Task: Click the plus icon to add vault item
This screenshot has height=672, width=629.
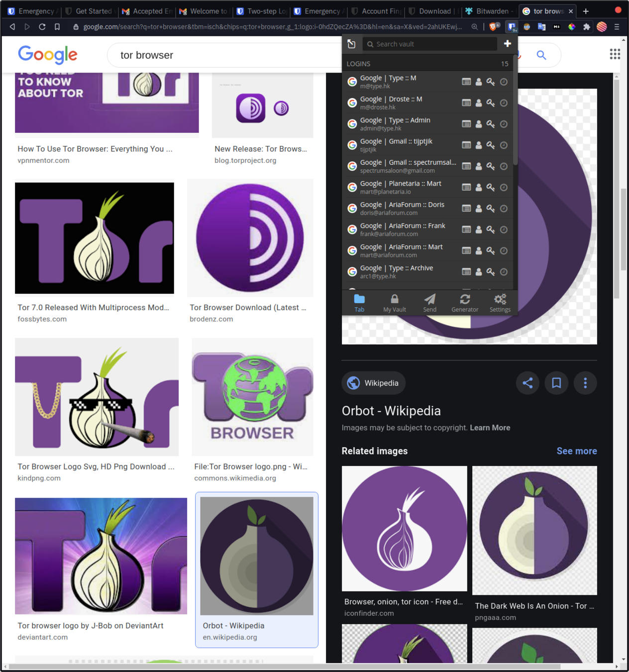Action: [x=507, y=44]
